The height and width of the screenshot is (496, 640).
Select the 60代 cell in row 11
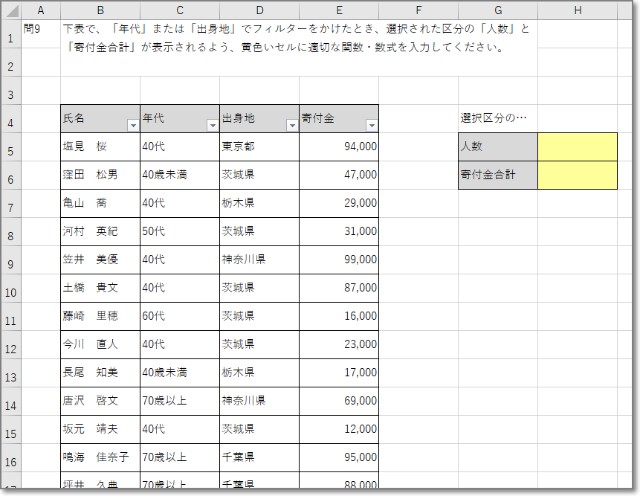click(x=180, y=316)
